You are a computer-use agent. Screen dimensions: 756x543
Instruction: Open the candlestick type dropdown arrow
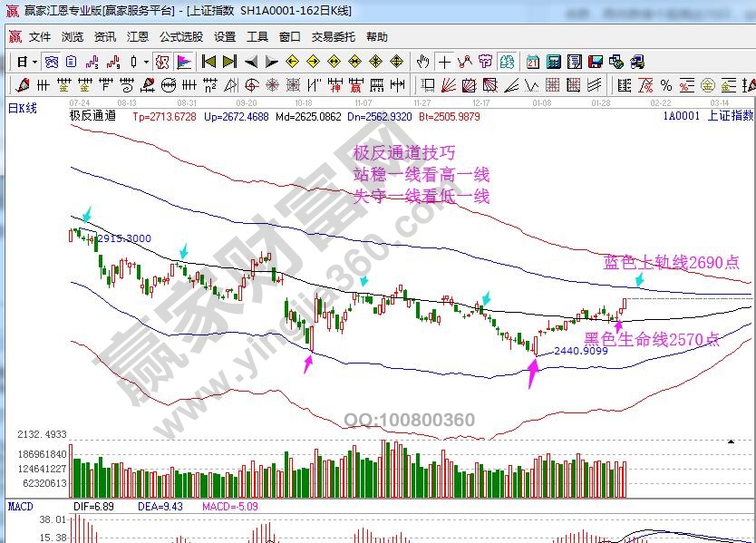147,62
